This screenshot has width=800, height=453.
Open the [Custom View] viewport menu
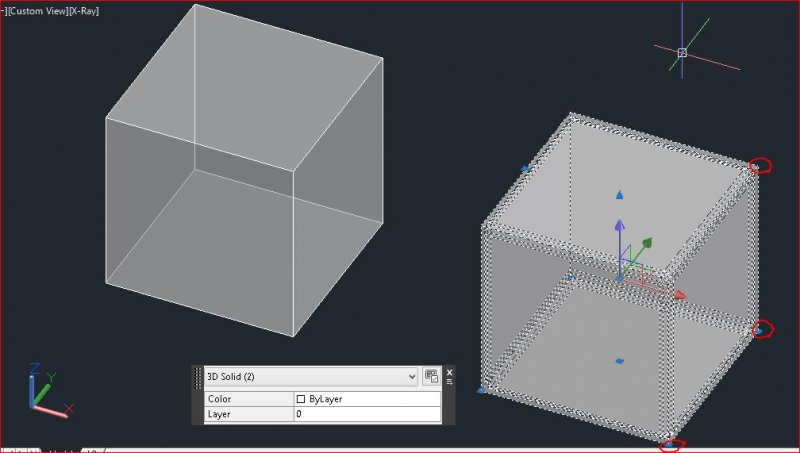tap(38, 11)
